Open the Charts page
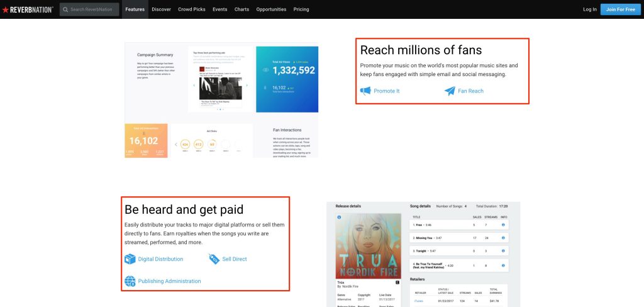The image size is (644, 307). pyautogui.click(x=241, y=9)
